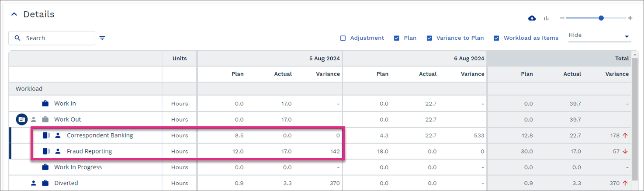Enable the Adjustment checkbox
Image resolution: width=644 pixels, height=191 pixels.
(x=343, y=38)
